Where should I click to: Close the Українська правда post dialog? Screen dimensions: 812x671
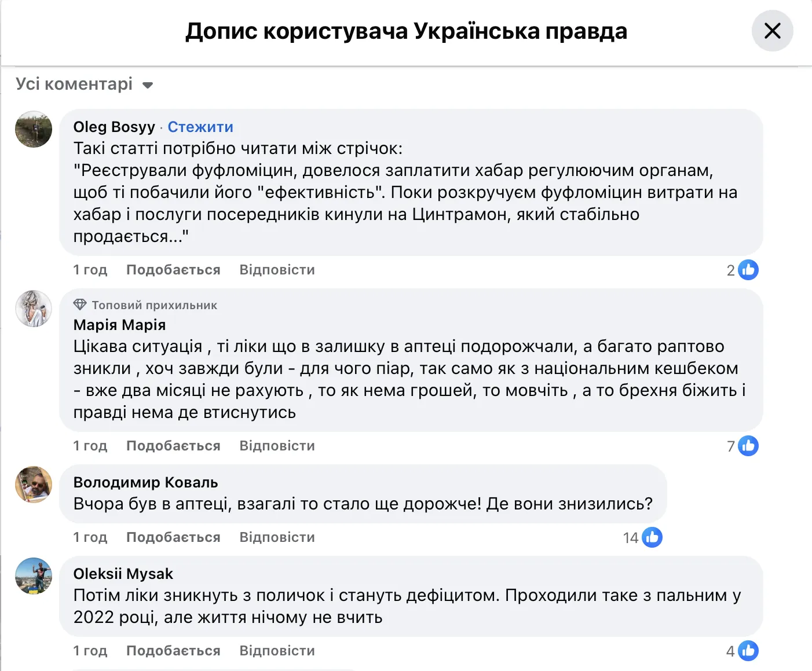coord(772,31)
